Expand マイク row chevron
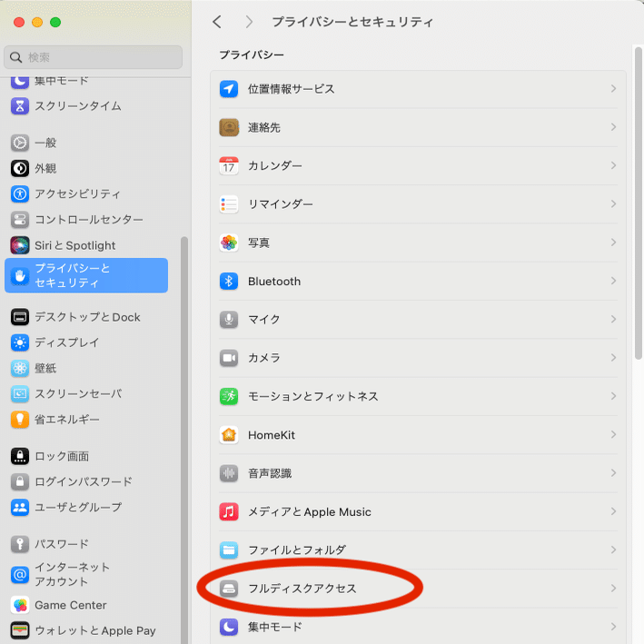The width and height of the screenshot is (644, 644). (613, 320)
